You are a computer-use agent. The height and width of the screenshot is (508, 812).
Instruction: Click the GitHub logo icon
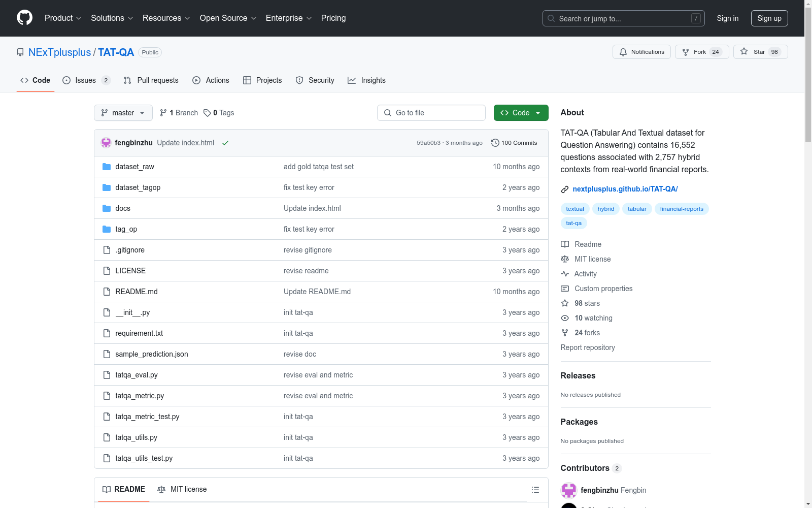coord(24,18)
